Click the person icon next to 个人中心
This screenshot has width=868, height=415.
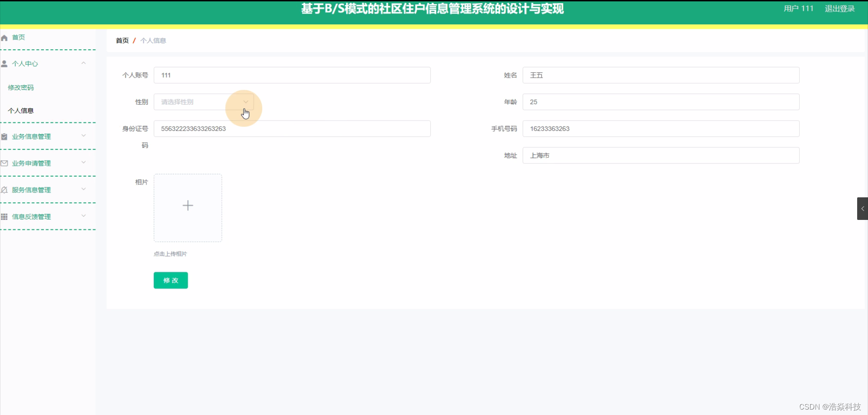(5, 63)
